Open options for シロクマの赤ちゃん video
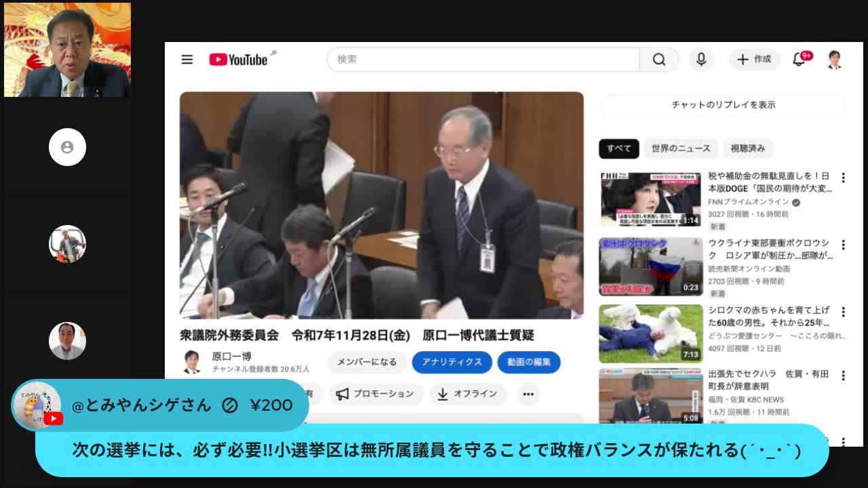 coord(843,312)
